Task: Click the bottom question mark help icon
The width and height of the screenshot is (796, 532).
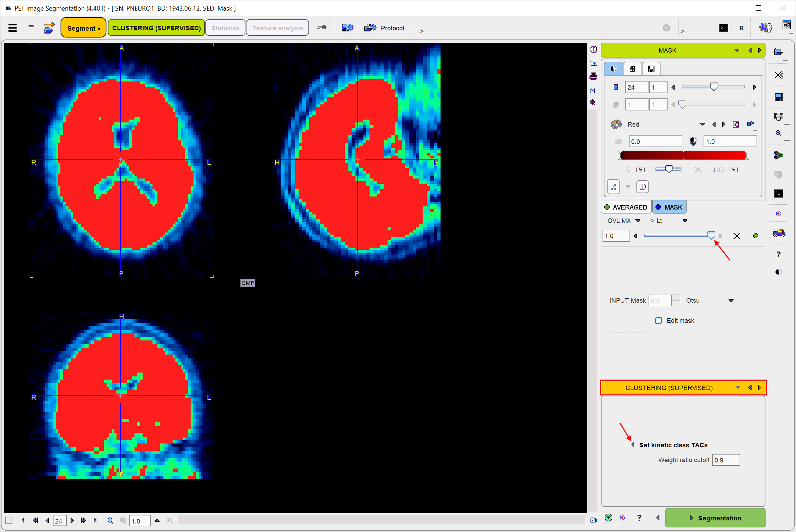Action: pyautogui.click(x=639, y=518)
